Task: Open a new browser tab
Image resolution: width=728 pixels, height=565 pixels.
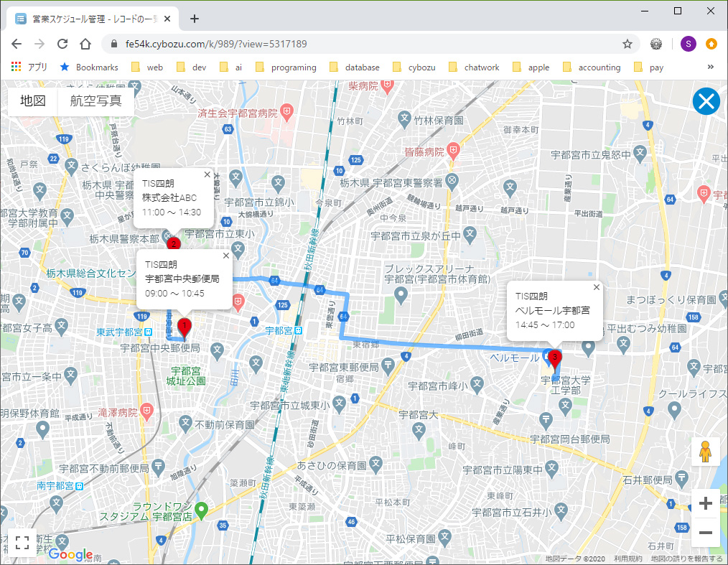Action: pyautogui.click(x=195, y=19)
